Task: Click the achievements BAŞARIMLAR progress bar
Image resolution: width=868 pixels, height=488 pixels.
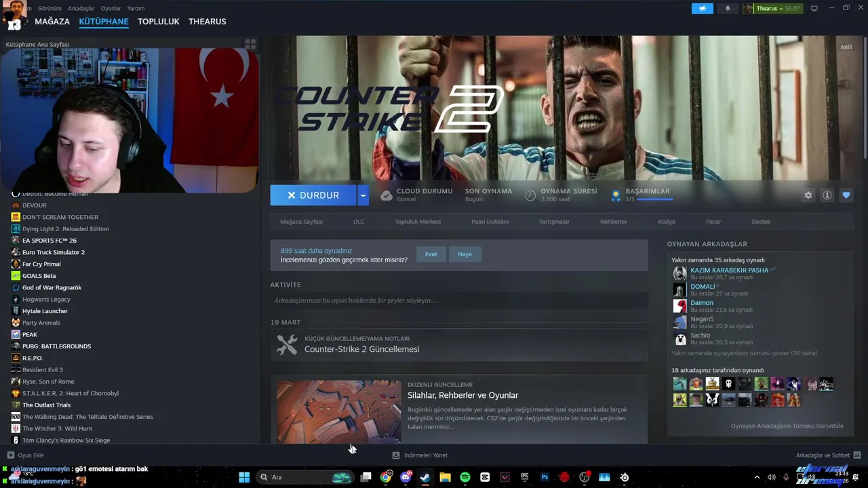Action: (x=655, y=199)
